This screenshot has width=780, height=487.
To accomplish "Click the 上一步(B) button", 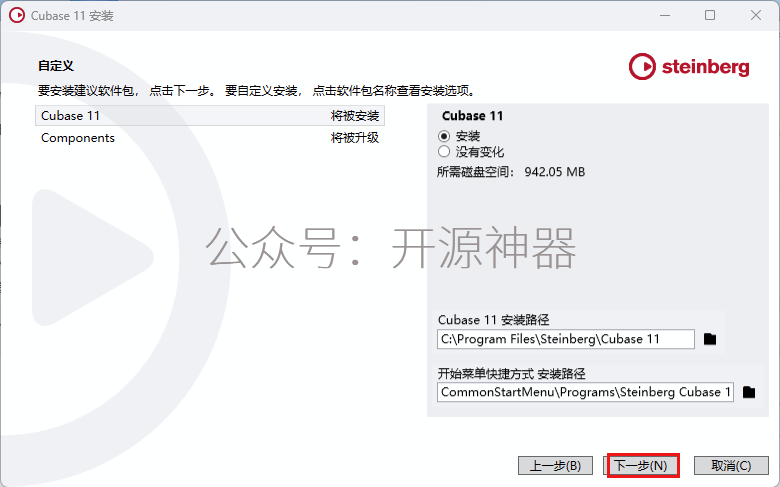I will [x=555, y=466].
